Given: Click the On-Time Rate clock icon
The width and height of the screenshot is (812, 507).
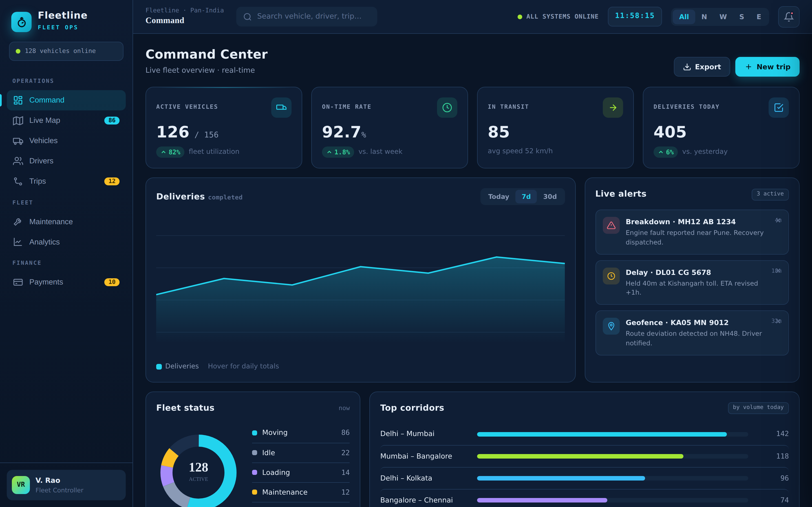Looking at the screenshot, I should [x=447, y=107].
